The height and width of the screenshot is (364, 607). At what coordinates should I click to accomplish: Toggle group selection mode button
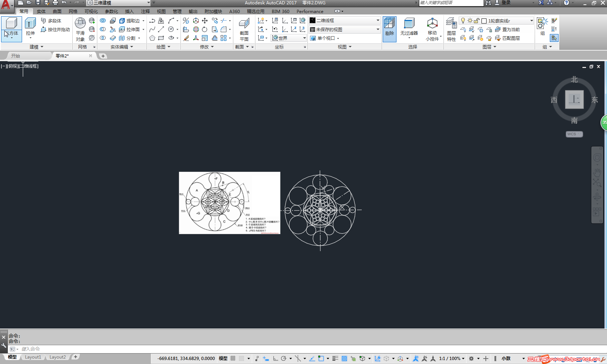pyautogui.click(x=554, y=38)
